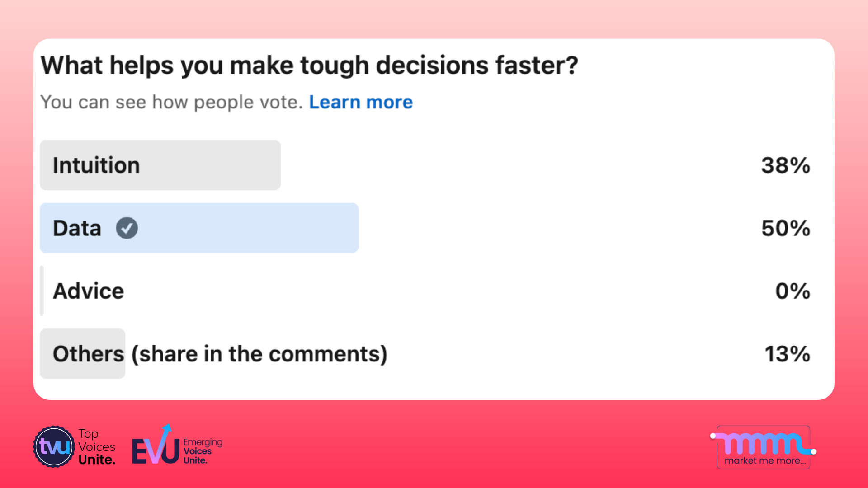Screen dimensions: 868x488
Task: Click the 'tvu' badge icon
Action: pyautogui.click(x=54, y=446)
